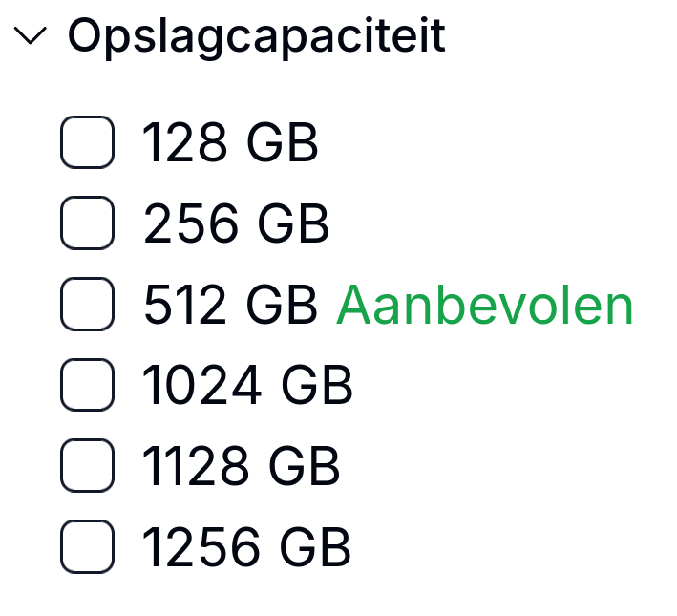
Task: Mark the 1256 GB checkbox
Action: 88,548
